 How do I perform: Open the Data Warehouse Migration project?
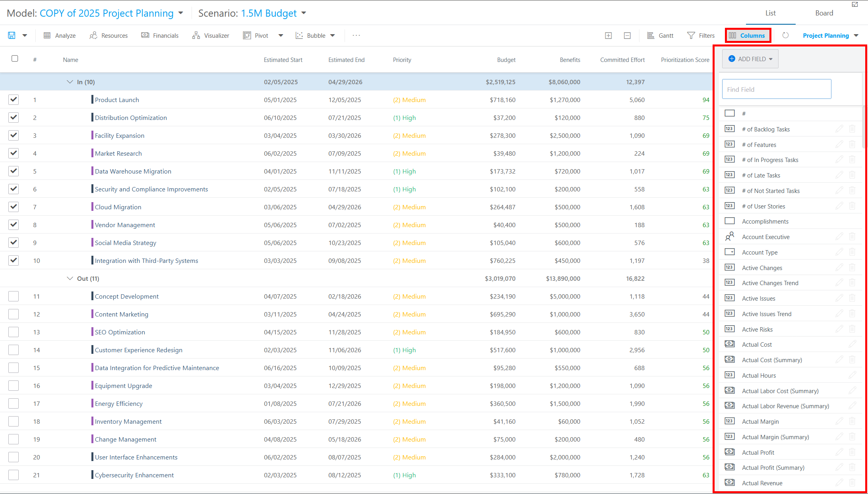(x=133, y=171)
